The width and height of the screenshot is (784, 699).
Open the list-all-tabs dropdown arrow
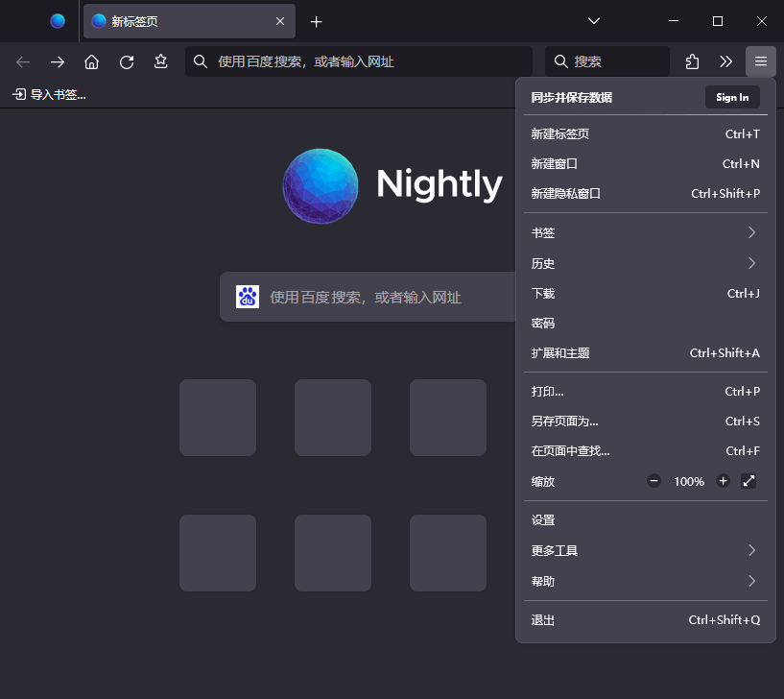pyautogui.click(x=593, y=21)
